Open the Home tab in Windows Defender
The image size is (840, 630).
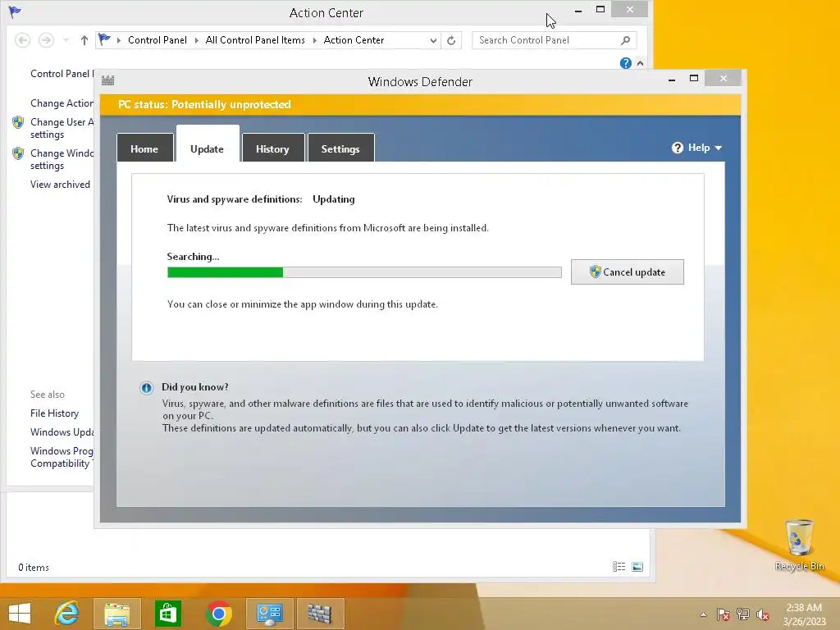click(x=144, y=148)
